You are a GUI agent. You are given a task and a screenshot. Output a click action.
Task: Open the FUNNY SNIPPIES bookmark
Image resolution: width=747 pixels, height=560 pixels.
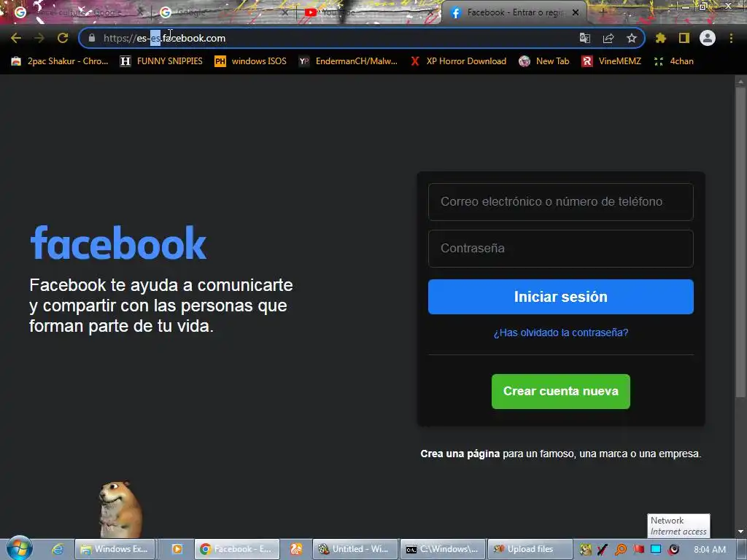(161, 61)
